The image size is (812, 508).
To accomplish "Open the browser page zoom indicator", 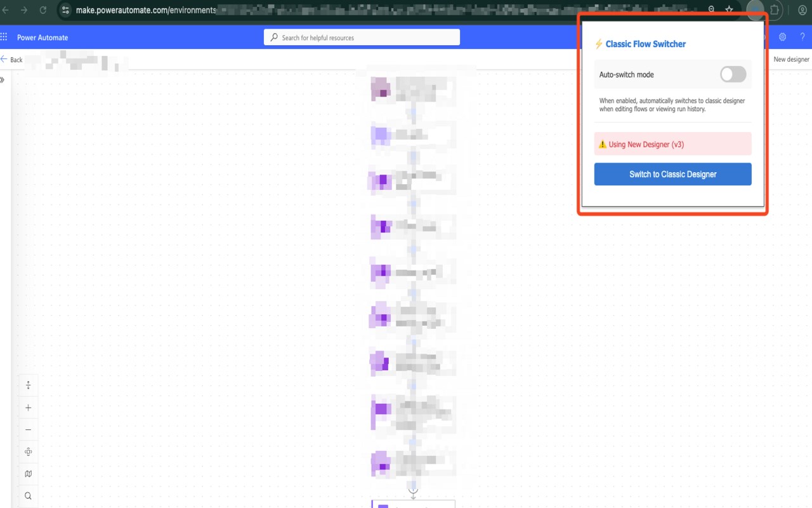I will [x=711, y=10].
